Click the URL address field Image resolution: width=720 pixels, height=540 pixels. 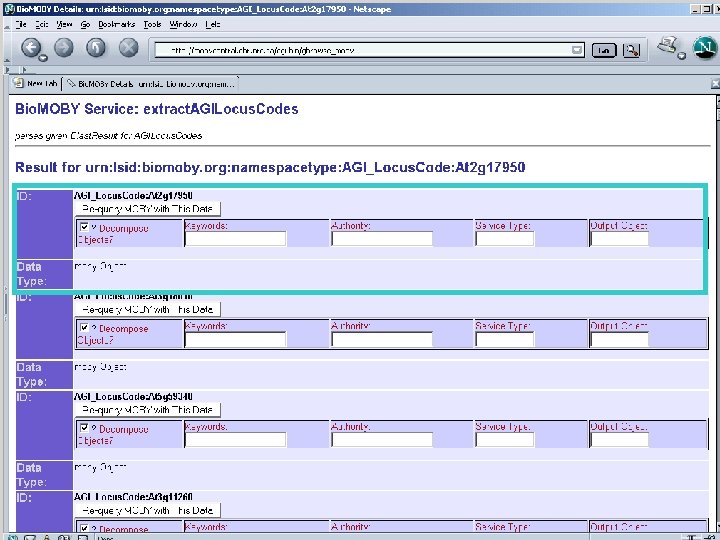[363, 50]
